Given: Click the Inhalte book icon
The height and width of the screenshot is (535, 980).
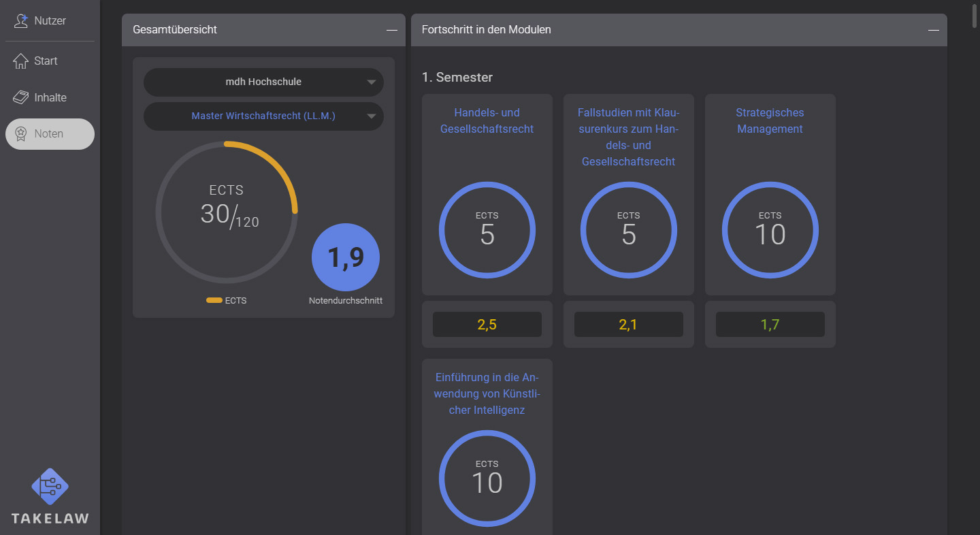Looking at the screenshot, I should [x=21, y=97].
